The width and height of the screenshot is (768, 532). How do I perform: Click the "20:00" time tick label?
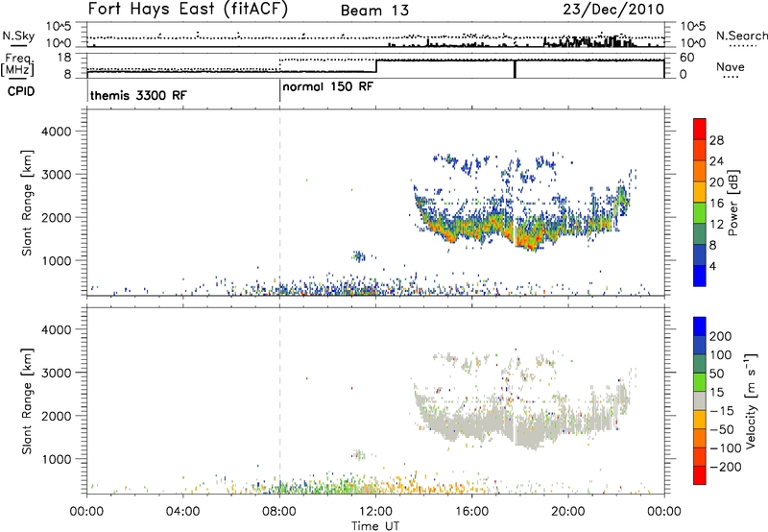coord(568,512)
